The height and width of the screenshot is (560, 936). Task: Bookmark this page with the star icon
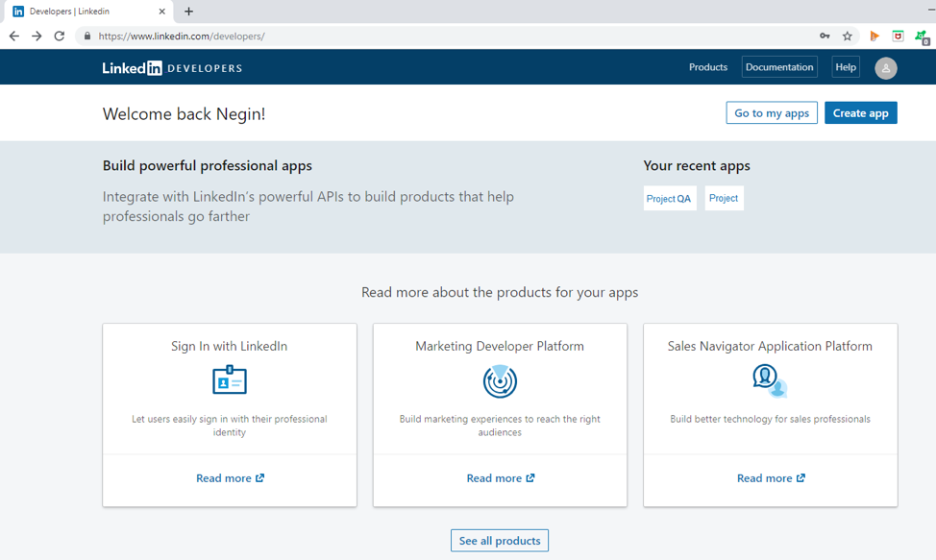click(847, 37)
